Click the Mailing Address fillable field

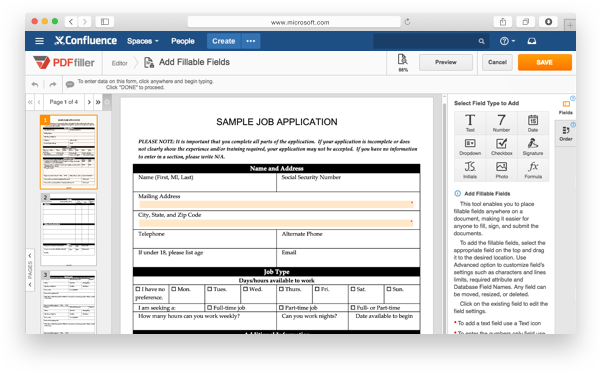pos(276,204)
